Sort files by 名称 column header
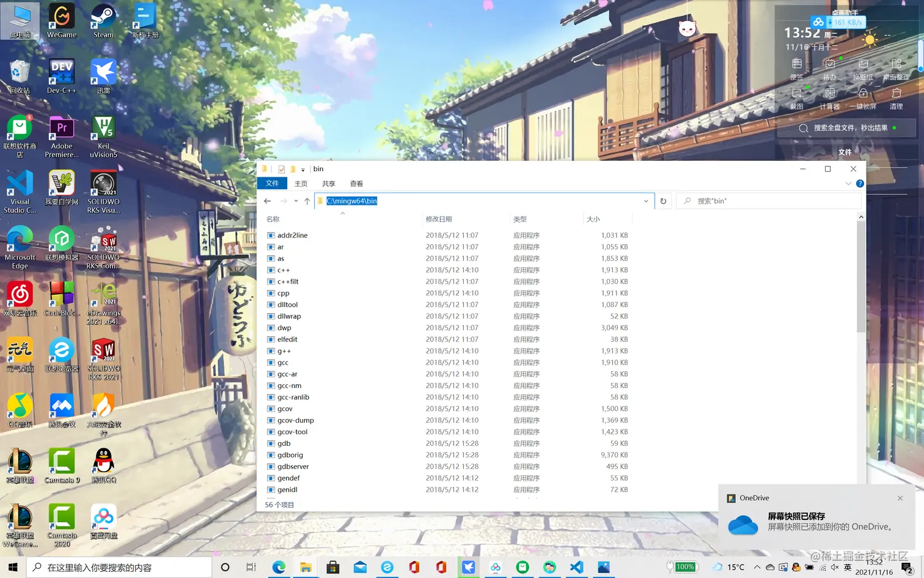Image resolution: width=924 pixels, height=578 pixels. coord(342,219)
